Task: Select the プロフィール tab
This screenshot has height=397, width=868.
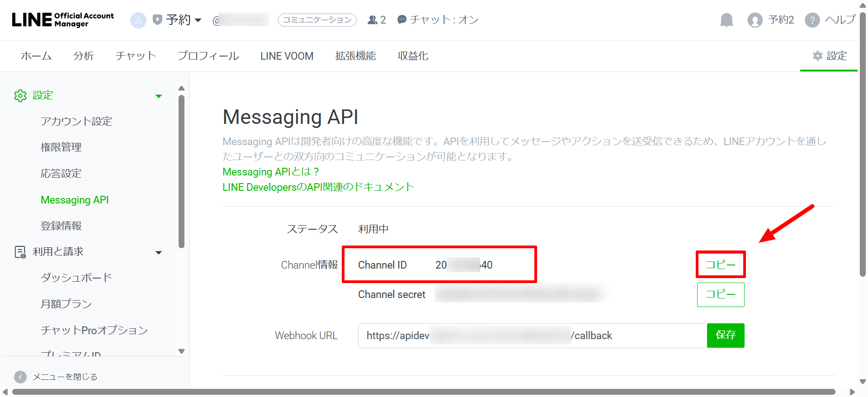Action: click(x=208, y=56)
